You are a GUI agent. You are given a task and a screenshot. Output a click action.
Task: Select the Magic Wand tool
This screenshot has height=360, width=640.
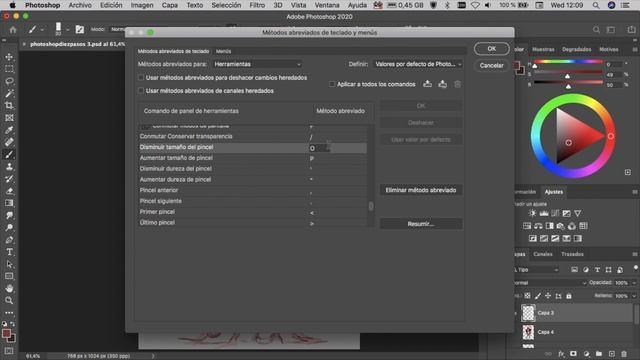[9, 93]
